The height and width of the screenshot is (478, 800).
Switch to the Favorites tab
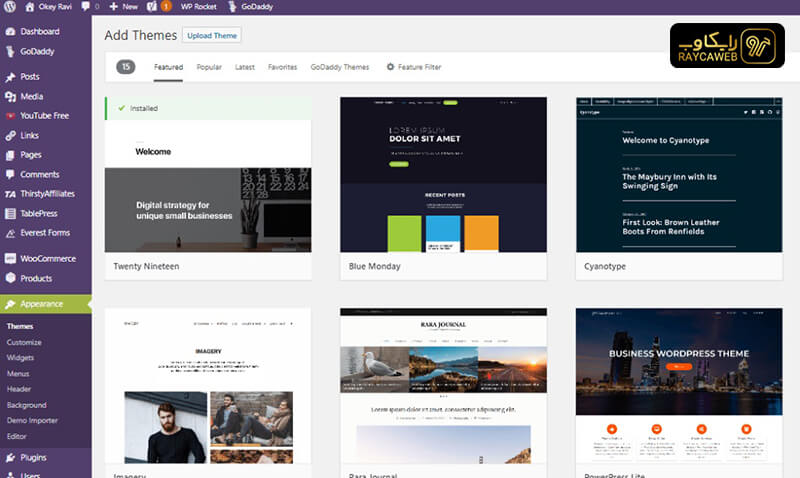283,67
